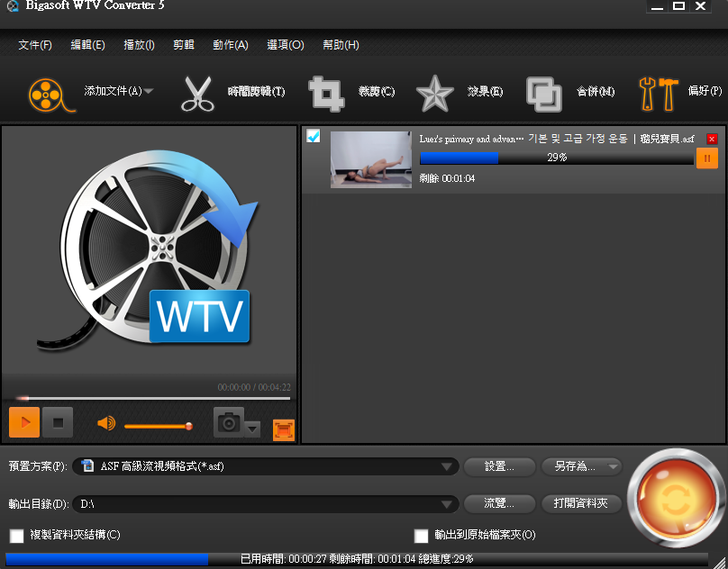Open the 選項(O) menu
This screenshot has height=569, width=728.
pos(286,45)
